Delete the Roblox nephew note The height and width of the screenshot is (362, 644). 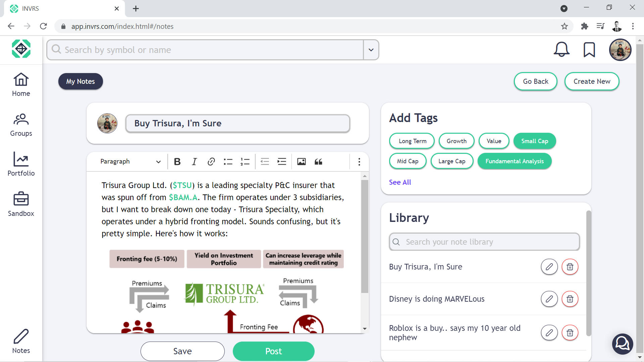(570, 333)
